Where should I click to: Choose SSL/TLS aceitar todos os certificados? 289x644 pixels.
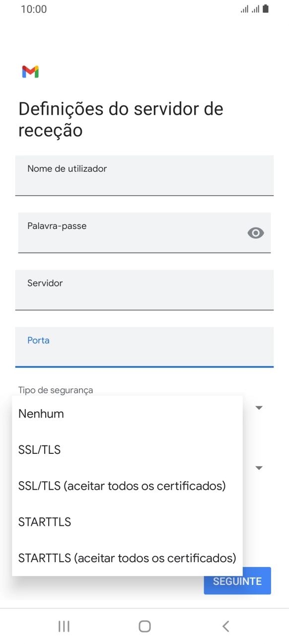coord(122,485)
